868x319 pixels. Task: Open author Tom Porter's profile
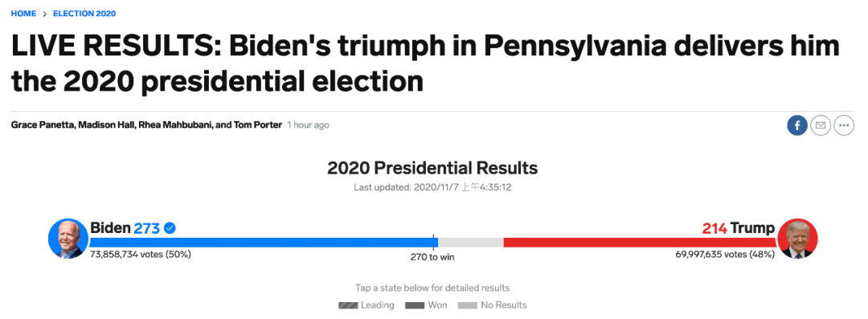[x=256, y=125]
